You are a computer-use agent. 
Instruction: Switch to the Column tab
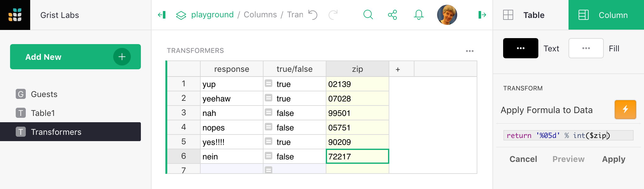coord(606,15)
